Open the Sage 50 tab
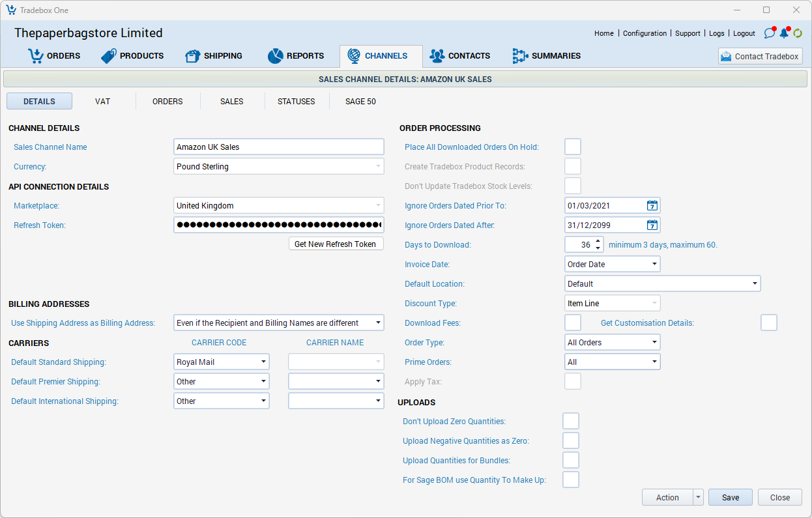This screenshot has width=812, height=518. pyautogui.click(x=360, y=102)
